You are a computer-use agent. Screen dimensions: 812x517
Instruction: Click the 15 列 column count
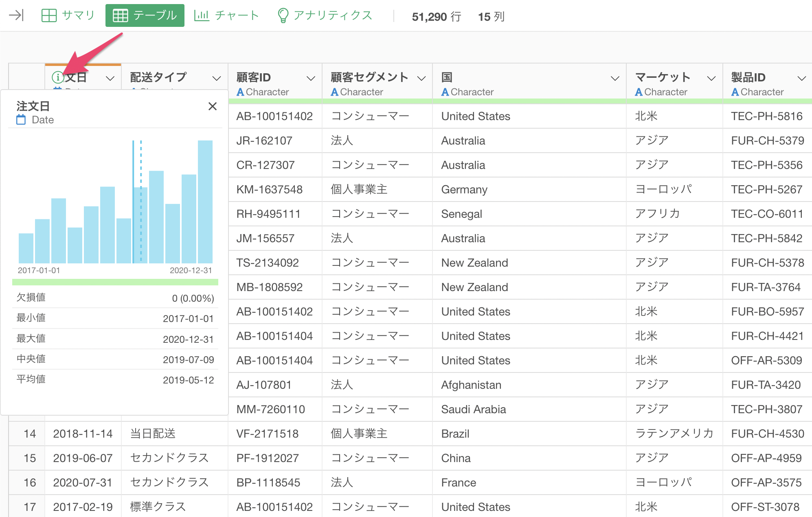(x=492, y=17)
